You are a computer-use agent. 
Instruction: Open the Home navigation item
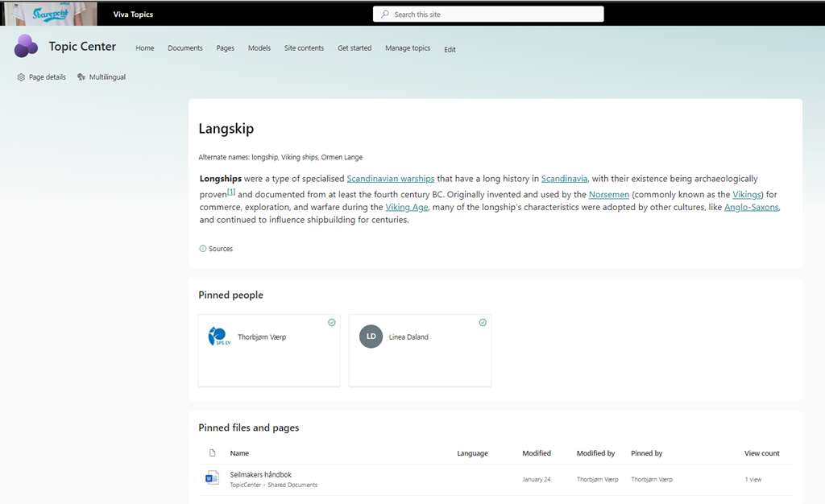(x=145, y=48)
